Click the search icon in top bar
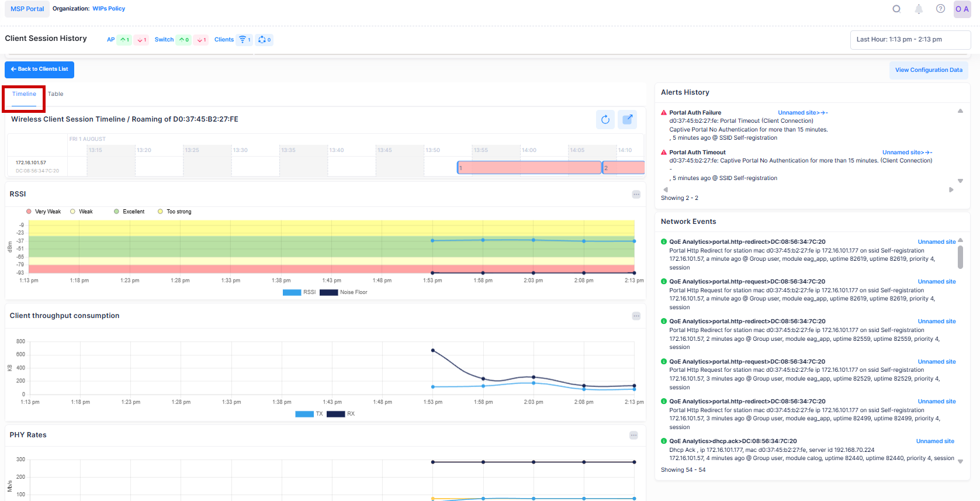 pyautogui.click(x=896, y=9)
